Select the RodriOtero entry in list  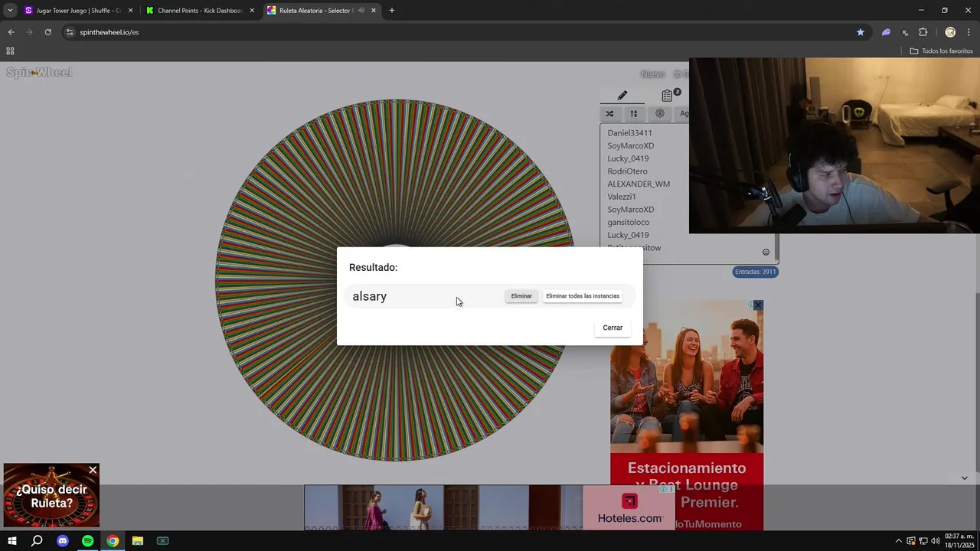click(627, 171)
